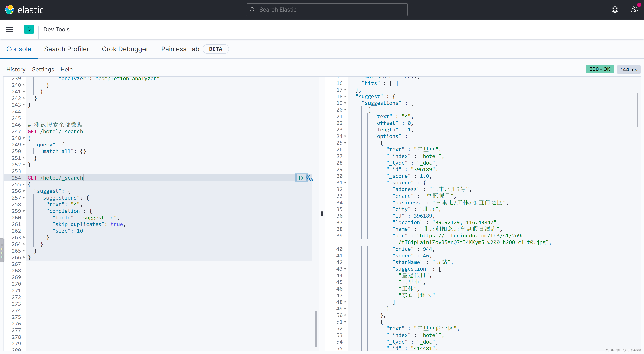
Task: Click the Help menu item
Action: pyautogui.click(x=67, y=69)
